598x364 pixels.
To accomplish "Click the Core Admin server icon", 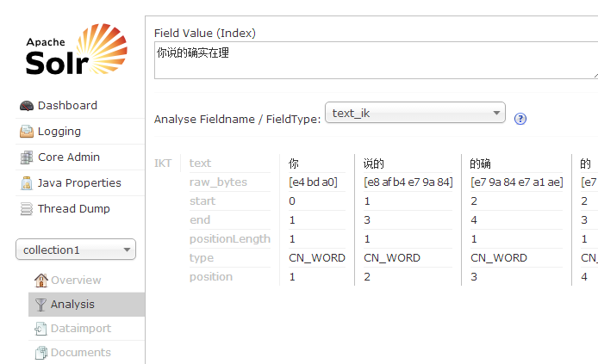I will [27, 157].
